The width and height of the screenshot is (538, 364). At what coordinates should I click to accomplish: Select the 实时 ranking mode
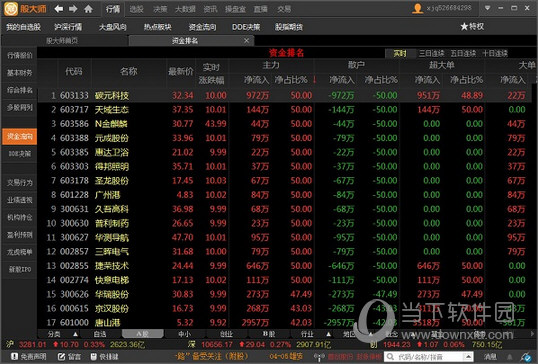[x=400, y=53]
